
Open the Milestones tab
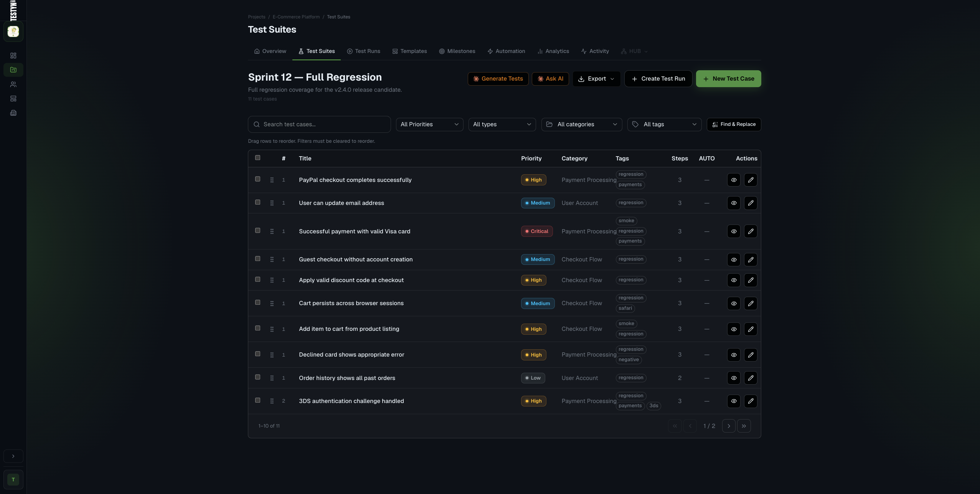457,51
